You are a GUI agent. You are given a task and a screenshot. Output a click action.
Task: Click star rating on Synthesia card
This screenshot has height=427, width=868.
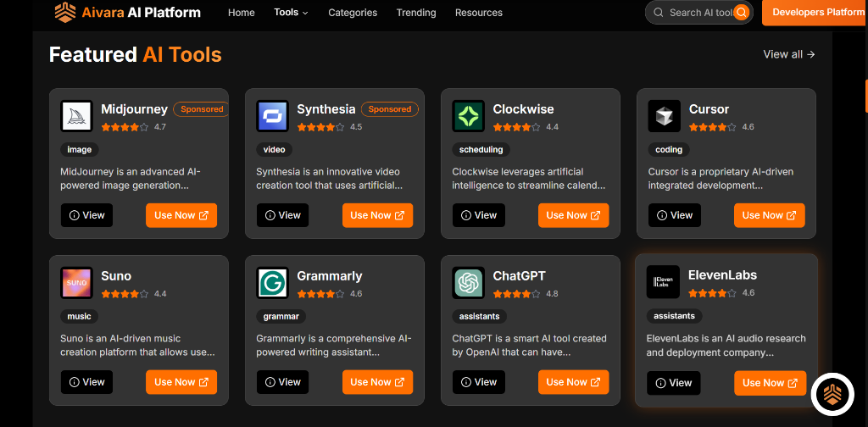click(320, 127)
